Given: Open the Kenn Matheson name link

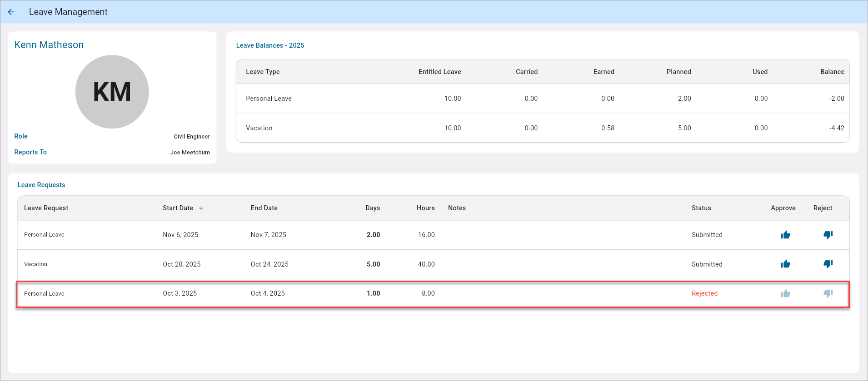Looking at the screenshot, I should pos(49,45).
